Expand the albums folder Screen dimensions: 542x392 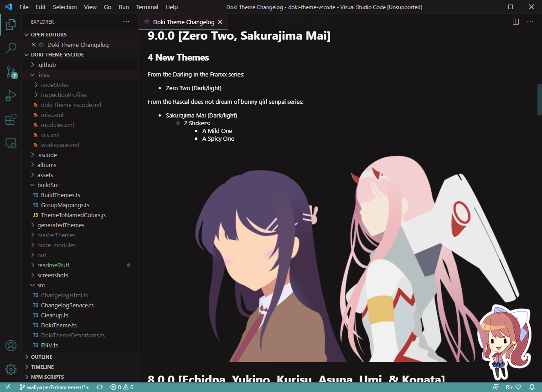tap(80, 165)
